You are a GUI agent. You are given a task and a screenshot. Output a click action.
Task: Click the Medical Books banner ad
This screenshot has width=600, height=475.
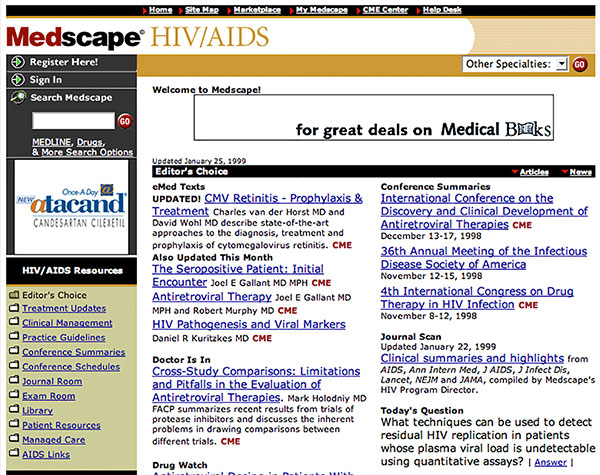pos(374,118)
